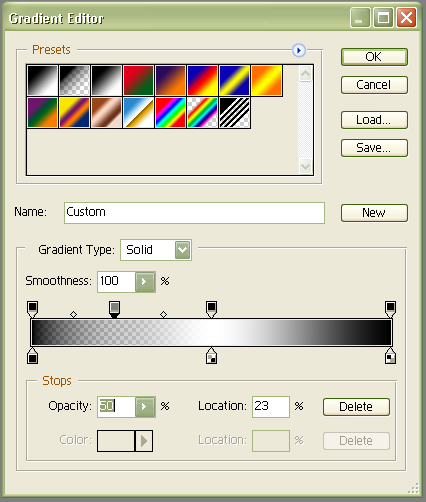Click the first opacity midpoint diamond
The image size is (426, 502).
pos(73,314)
